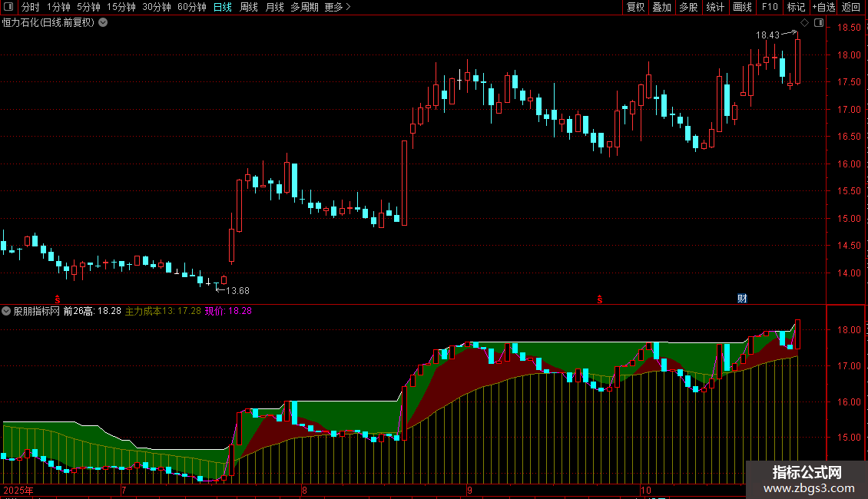Click the red $ marker near October

click(x=599, y=299)
